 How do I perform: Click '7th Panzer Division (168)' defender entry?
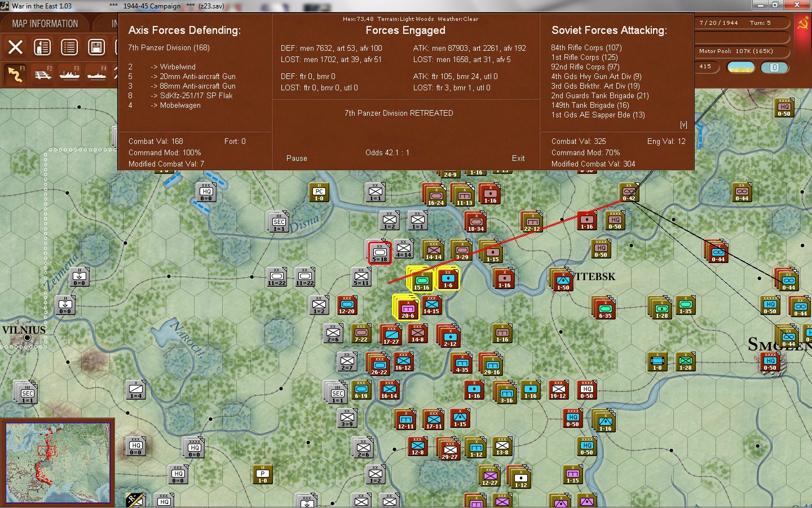[x=169, y=48]
